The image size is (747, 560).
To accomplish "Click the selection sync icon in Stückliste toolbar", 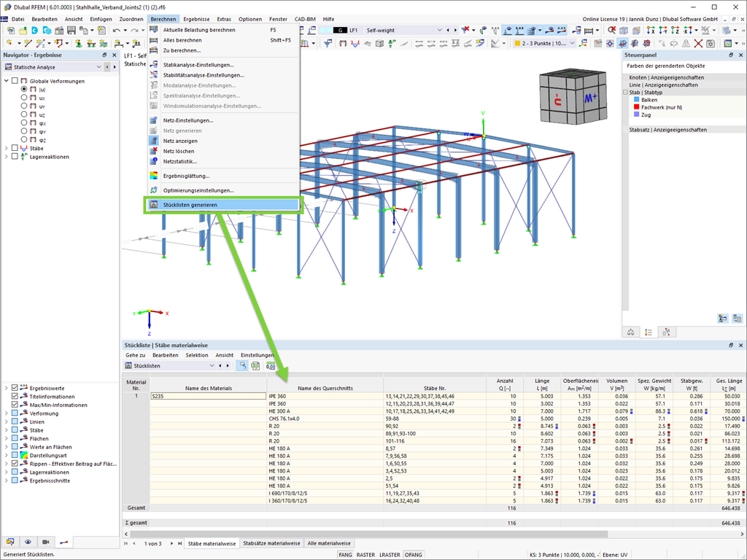I will tap(242, 366).
